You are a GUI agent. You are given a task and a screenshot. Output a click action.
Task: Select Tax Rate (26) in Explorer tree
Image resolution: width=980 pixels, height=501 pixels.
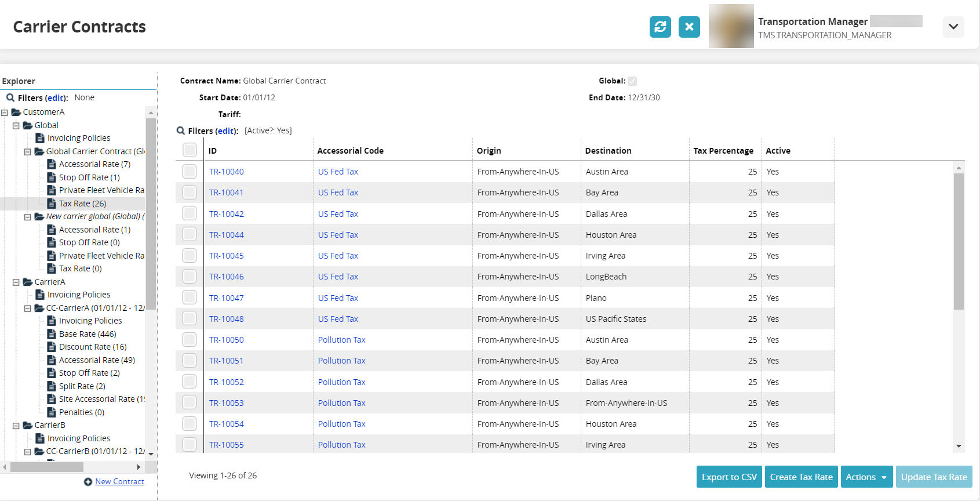click(82, 204)
